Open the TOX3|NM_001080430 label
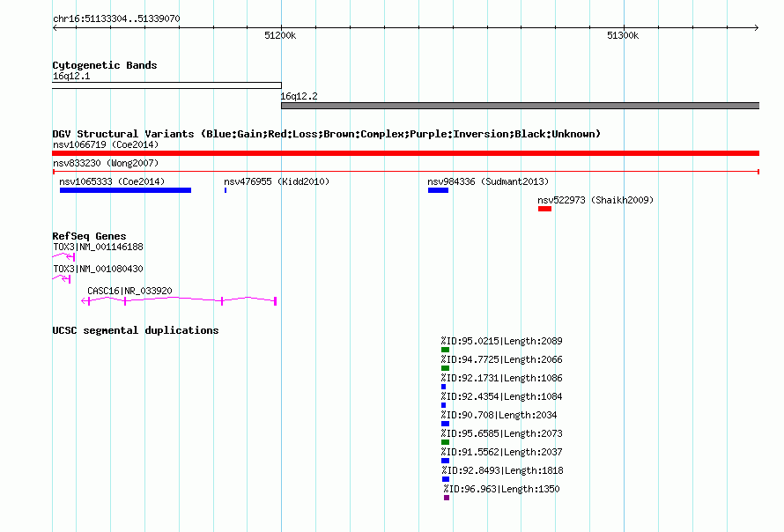The image size is (784, 532). point(98,269)
